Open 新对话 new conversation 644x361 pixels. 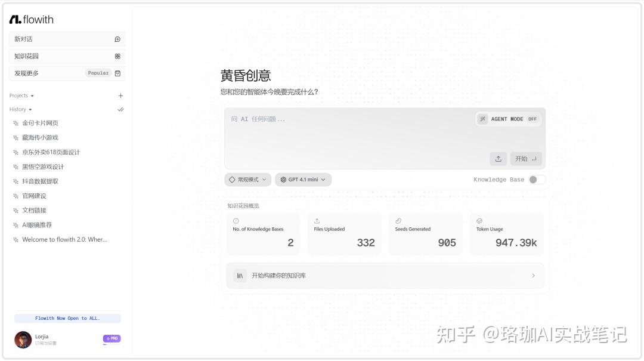(67, 39)
